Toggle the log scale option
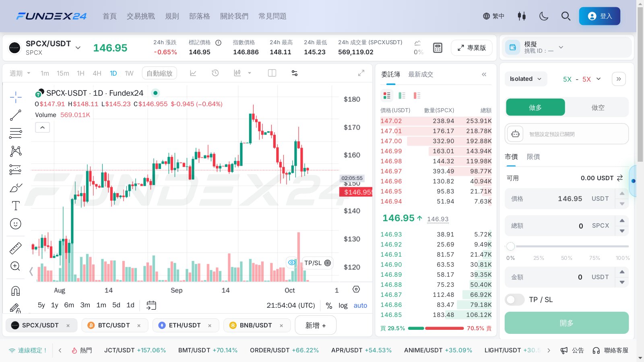 coord(343,306)
